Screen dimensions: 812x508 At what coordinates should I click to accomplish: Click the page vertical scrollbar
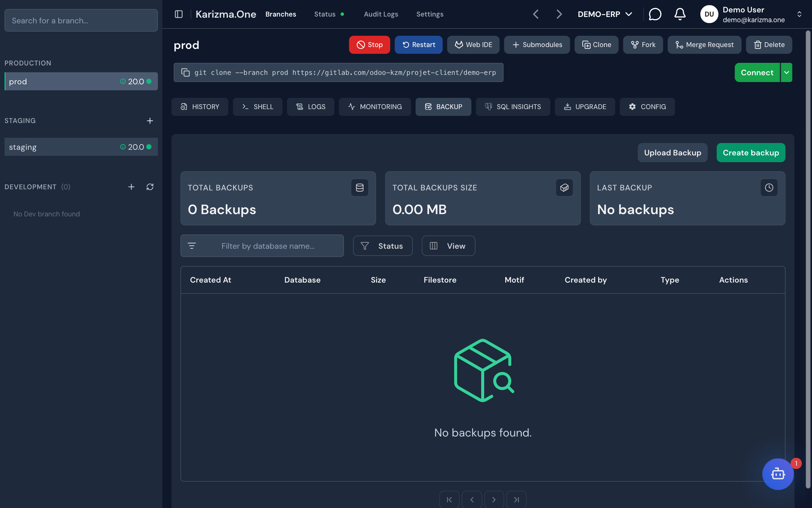click(x=808, y=260)
